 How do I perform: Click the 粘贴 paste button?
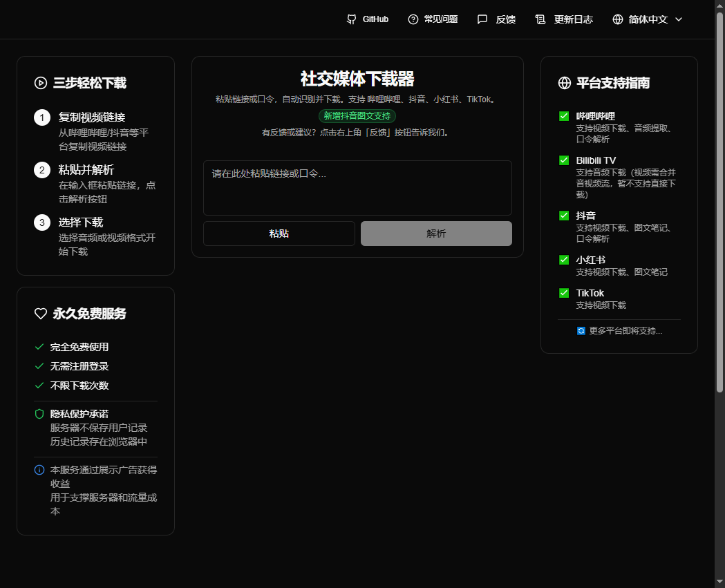(x=279, y=234)
